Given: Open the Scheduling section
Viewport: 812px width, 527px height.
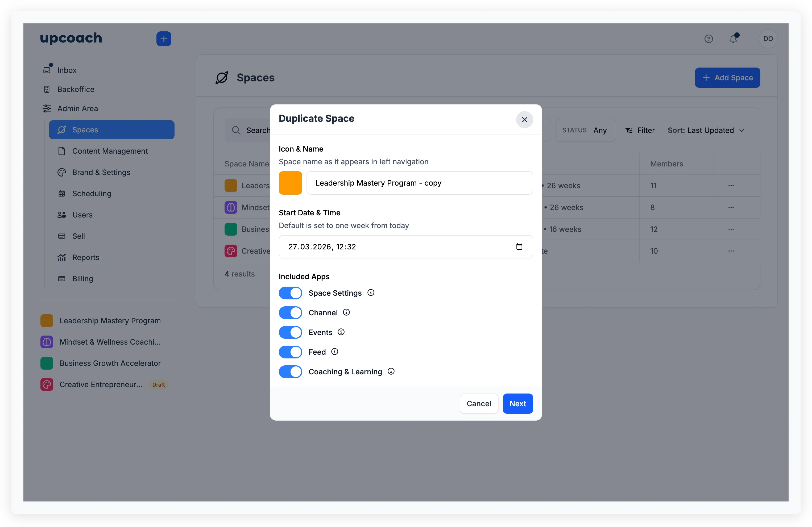Looking at the screenshot, I should coord(92,193).
